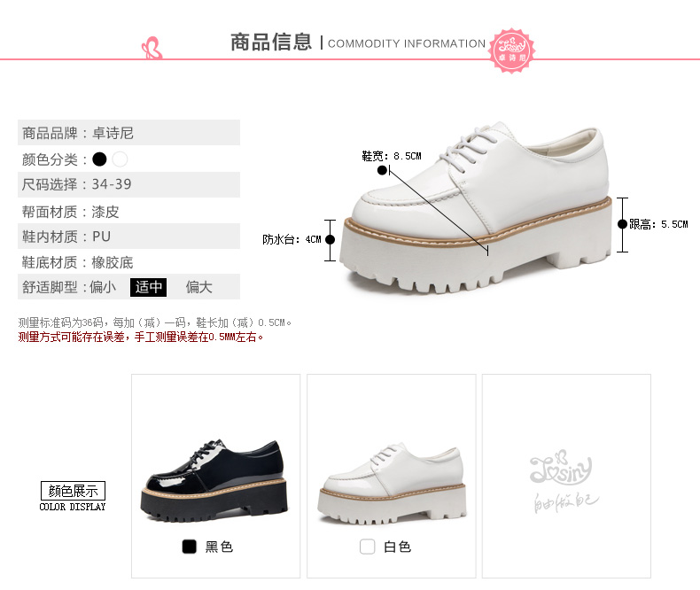The image size is (700, 590).
Task: Click the platform height 4CM marker dot
Action: pyautogui.click(x=330, y=240)
